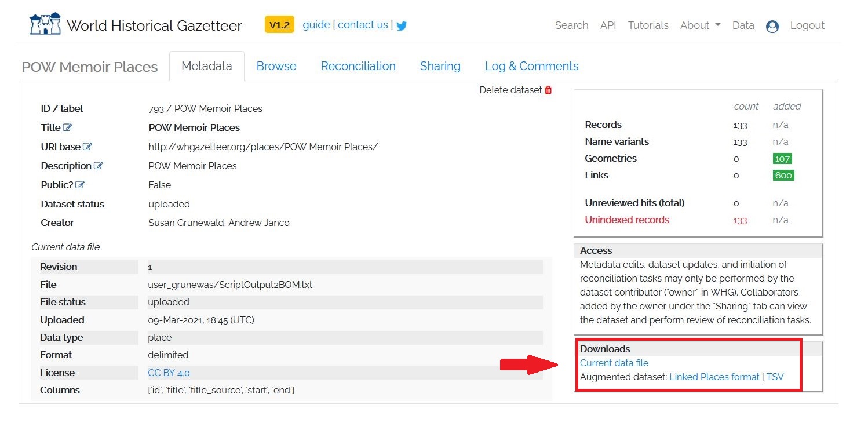Select the Sharing tab
868x430 pixels.
[440, 66]
